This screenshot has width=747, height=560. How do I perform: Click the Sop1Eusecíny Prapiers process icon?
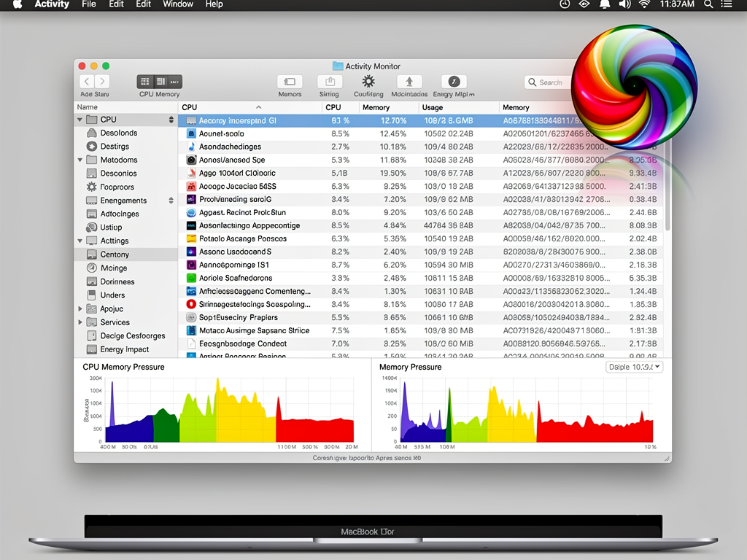(x=191, y=317)
